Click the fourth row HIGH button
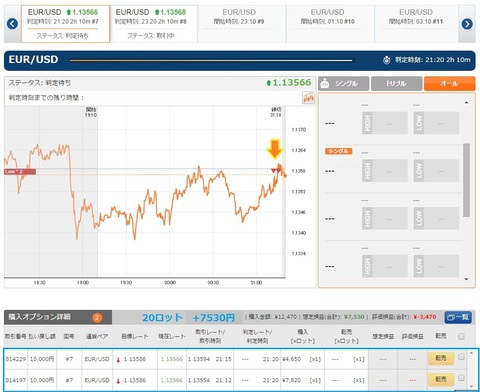 (x=385, y=266)
